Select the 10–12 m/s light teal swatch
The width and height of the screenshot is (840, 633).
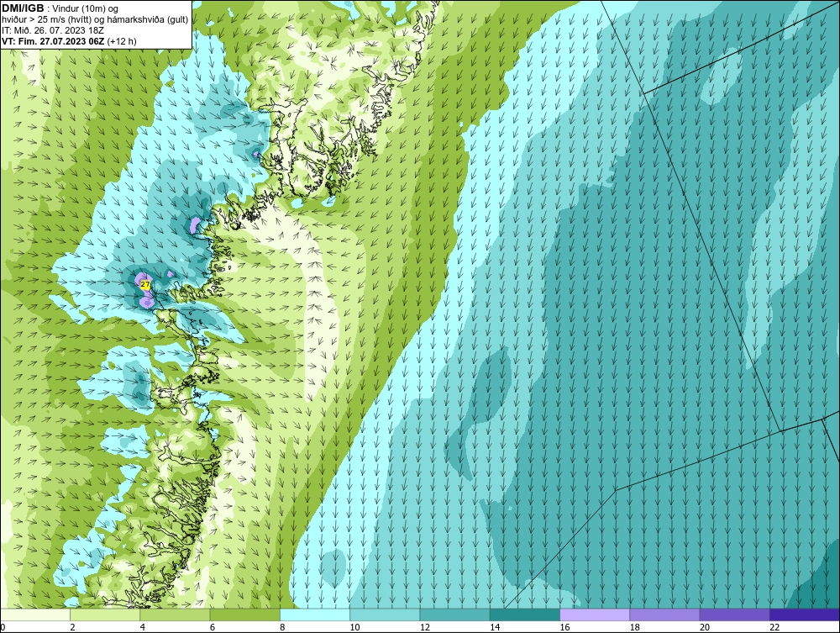coord(385,615)
